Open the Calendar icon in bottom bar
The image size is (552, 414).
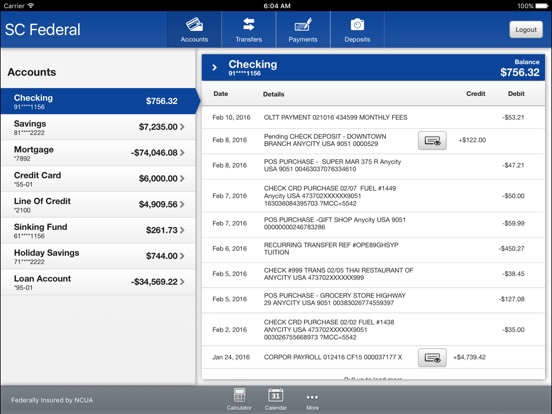click(276, 395)
